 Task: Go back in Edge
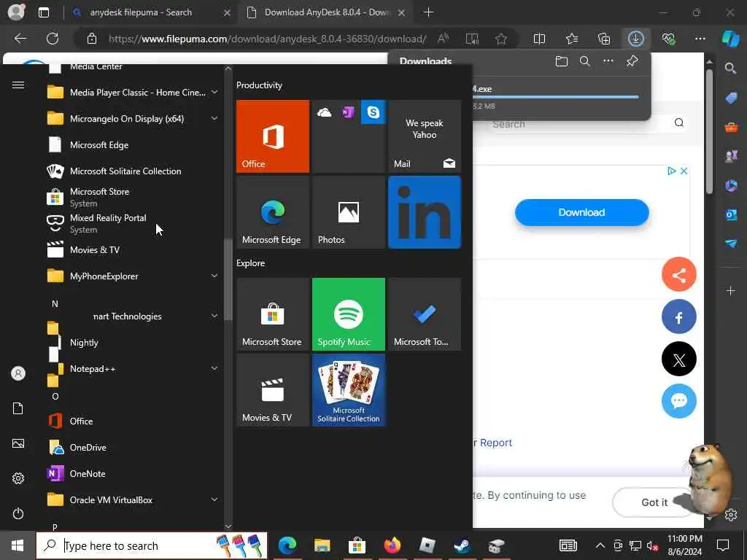[x=20, y=39]
